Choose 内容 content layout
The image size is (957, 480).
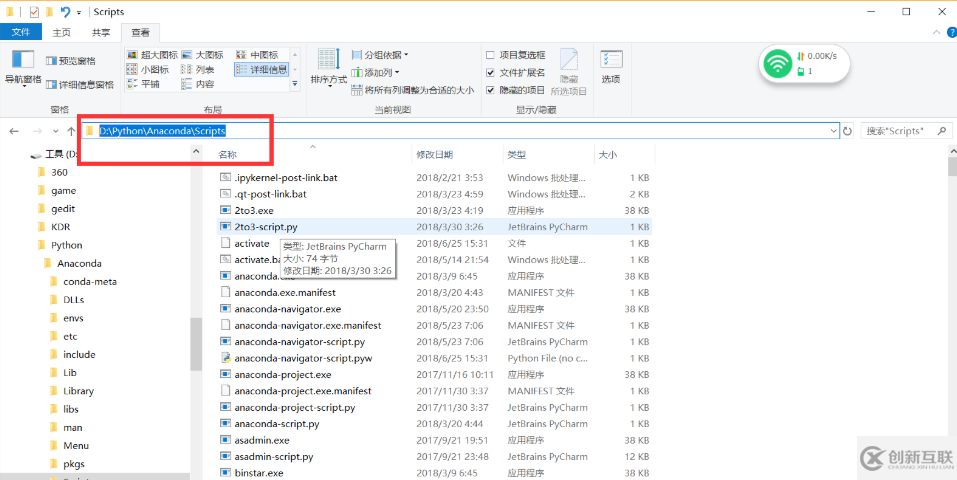pyautogui.click(x=198, y=84)
